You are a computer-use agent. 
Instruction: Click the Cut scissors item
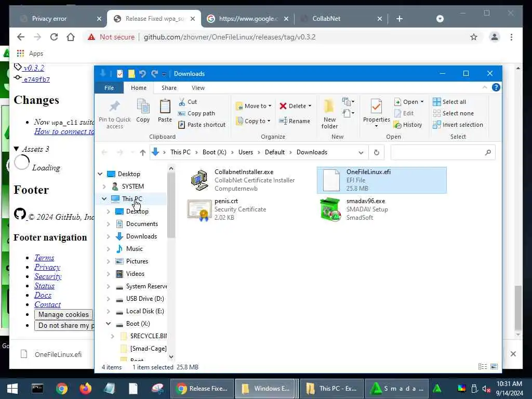point(188,102)
